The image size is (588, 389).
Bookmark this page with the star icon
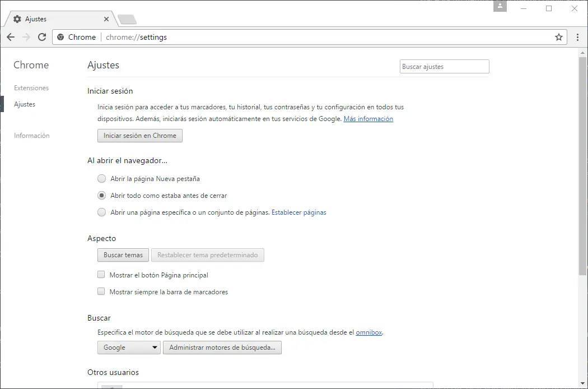click(559, 37)
